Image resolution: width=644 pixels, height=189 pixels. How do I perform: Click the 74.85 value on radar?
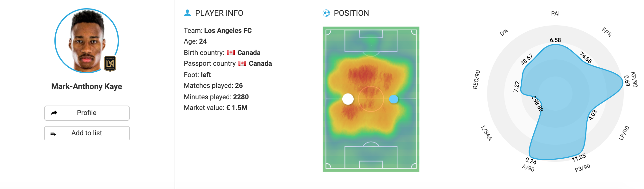coord(585,58)
